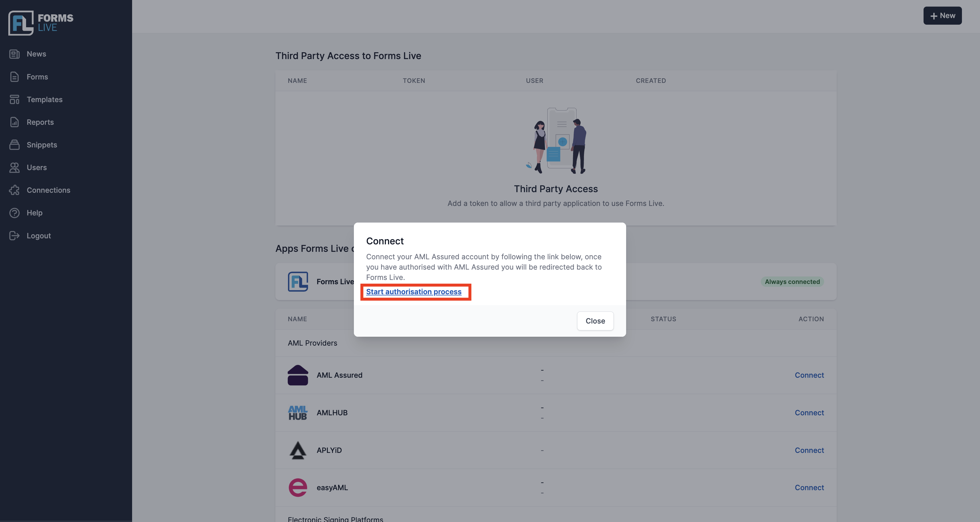Click the TOKEN column header
Screen dimensions: 980x522
[414, 81]
